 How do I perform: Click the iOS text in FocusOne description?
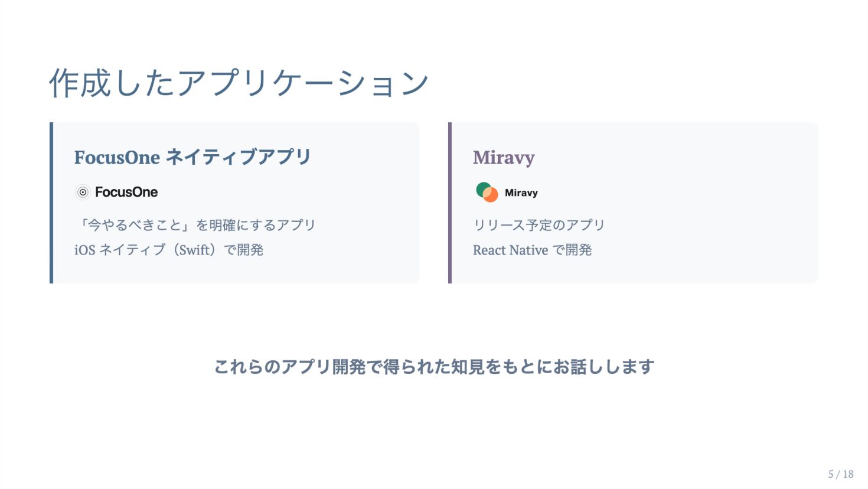(x=84, y=250)
